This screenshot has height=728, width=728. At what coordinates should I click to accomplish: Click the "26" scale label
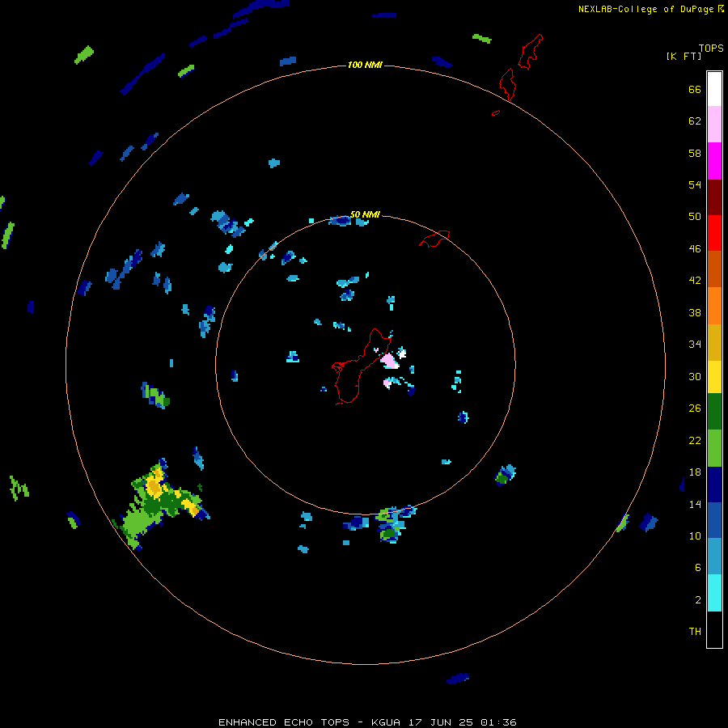click(695, 408)
